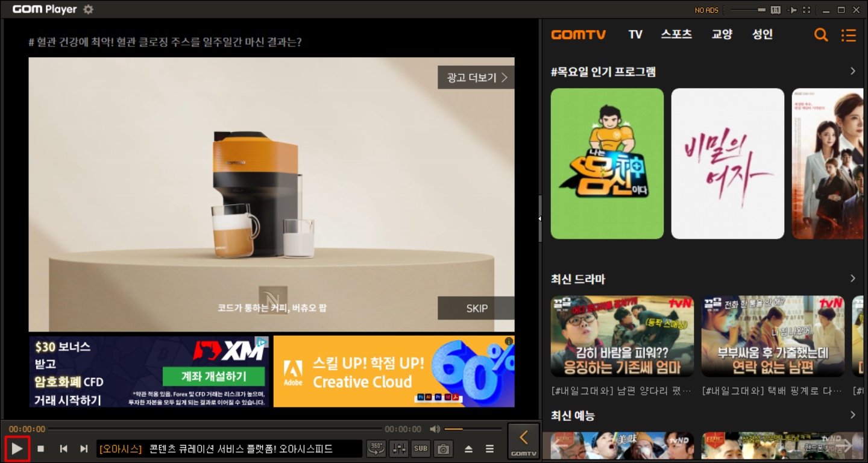
Task: Search GOMTV with the magnifier icon
Action: pos(821,35)
